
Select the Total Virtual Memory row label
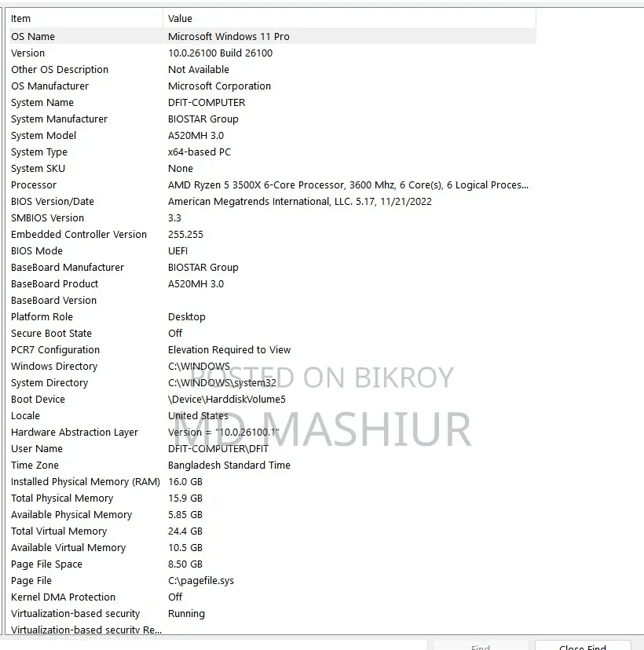tap(60, 531)
